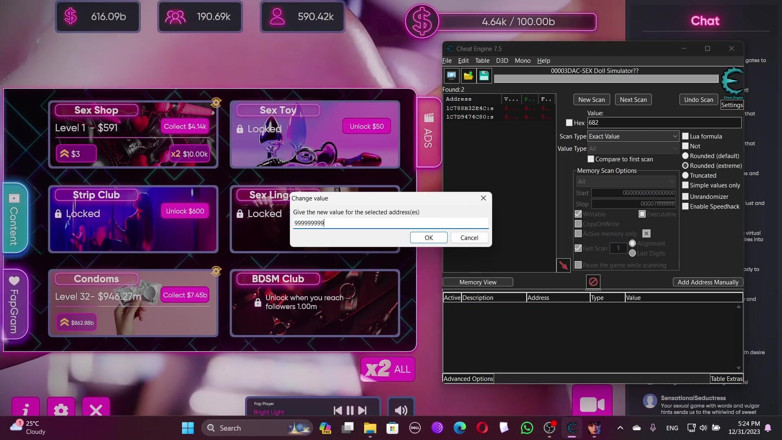
Task: Open the Value Type dropdown
Action: [x=633, y=149]
